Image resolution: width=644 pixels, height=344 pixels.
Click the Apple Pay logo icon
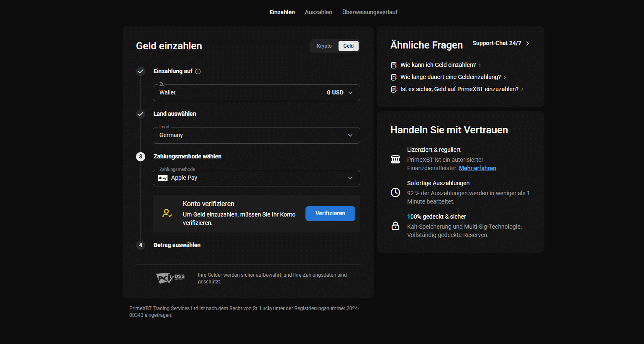coord(163,178)
